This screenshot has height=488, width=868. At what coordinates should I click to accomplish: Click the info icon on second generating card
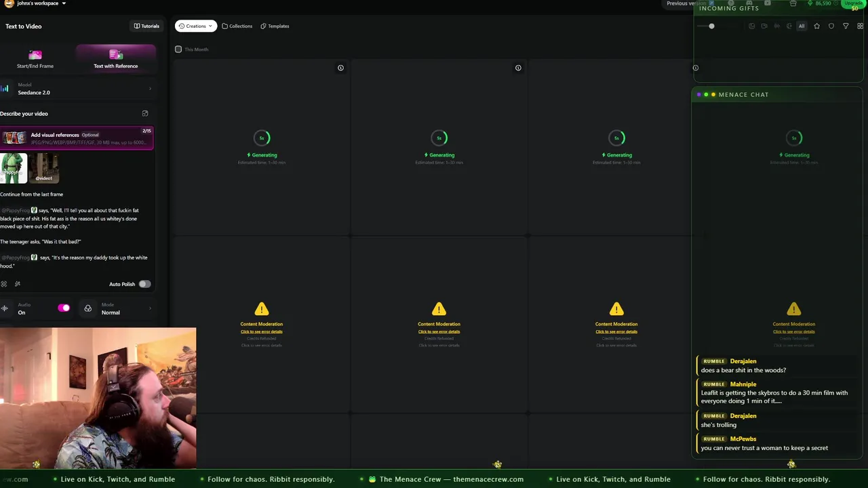pyautogui.click(x=518, y=68)
